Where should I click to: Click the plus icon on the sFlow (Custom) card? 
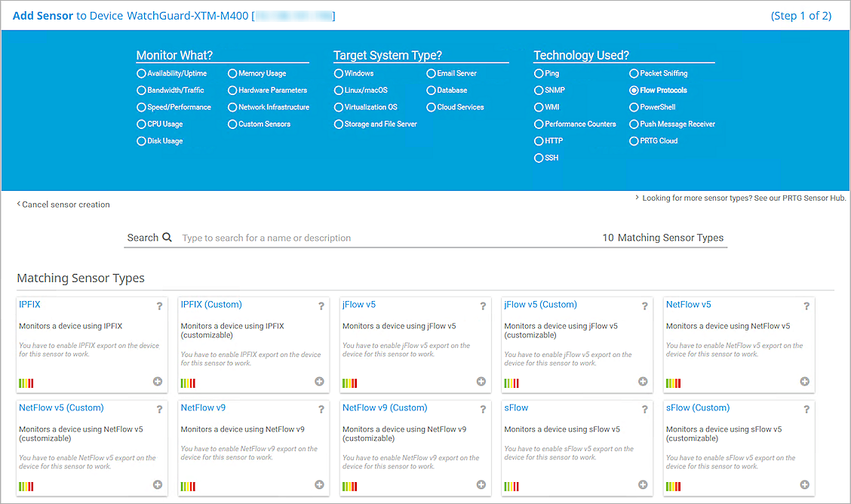[804, 485]
